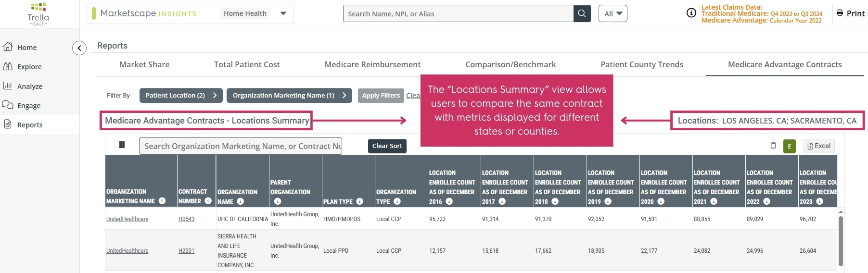This screenshot has width=868, height=273.
Task: Click the UHC OF CALIFORNIA cell
Action: pyautogui.click(x=243, y=219)
